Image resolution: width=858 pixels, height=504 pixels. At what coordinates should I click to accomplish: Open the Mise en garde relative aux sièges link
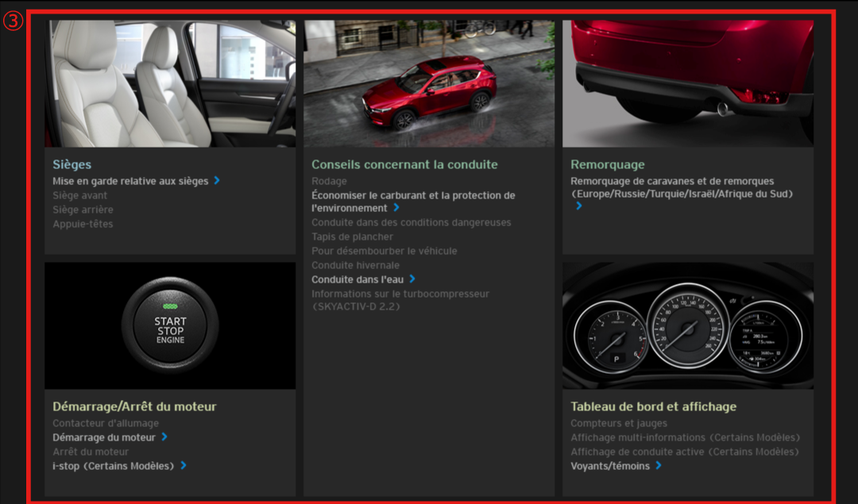(130, 181)
